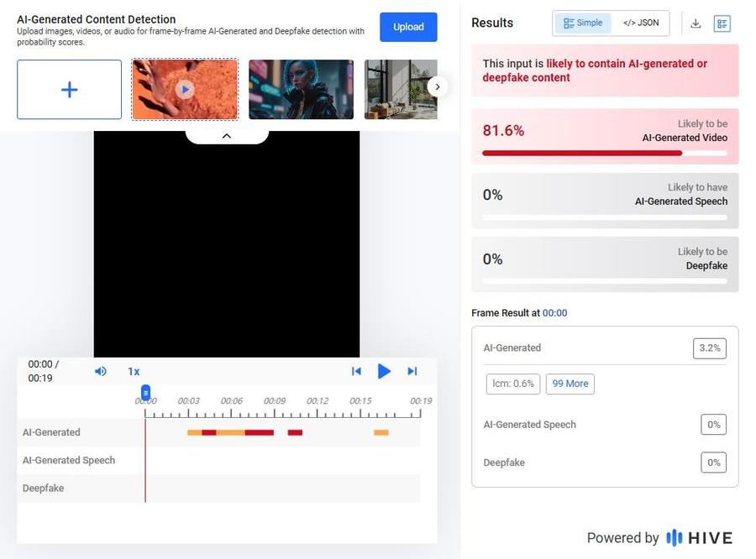756x559 pixels.
Task: Click the long red AI-Generated segment
Action: 259,432
